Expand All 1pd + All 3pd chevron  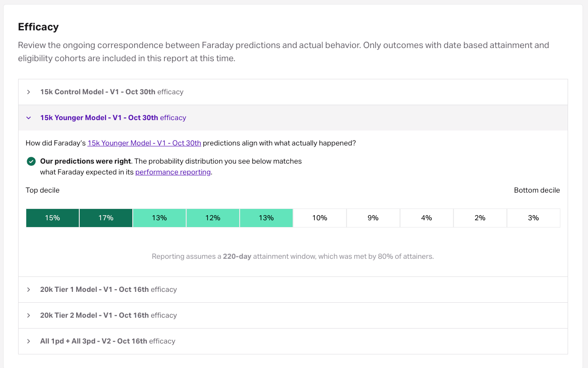click(29, 341)
